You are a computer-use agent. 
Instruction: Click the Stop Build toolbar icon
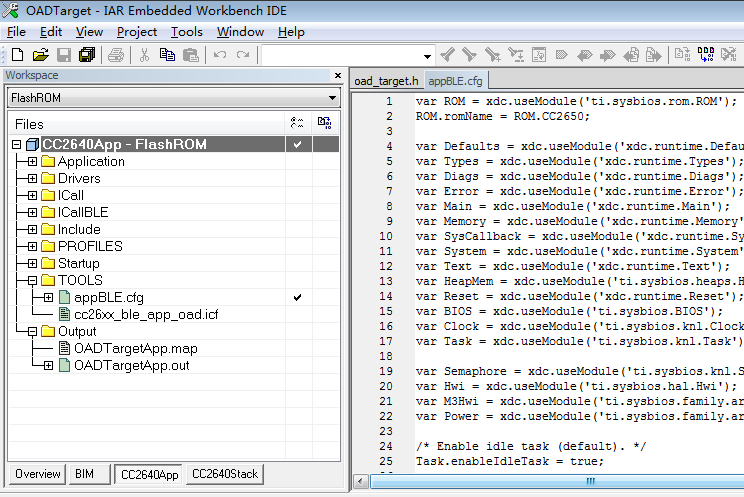point(729,55)
